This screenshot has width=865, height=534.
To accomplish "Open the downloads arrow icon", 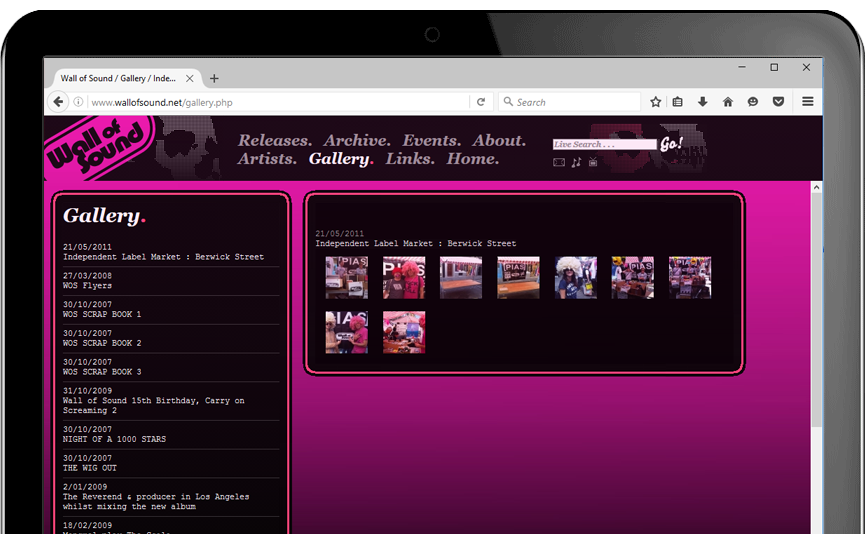I will [x=703, y=102].
